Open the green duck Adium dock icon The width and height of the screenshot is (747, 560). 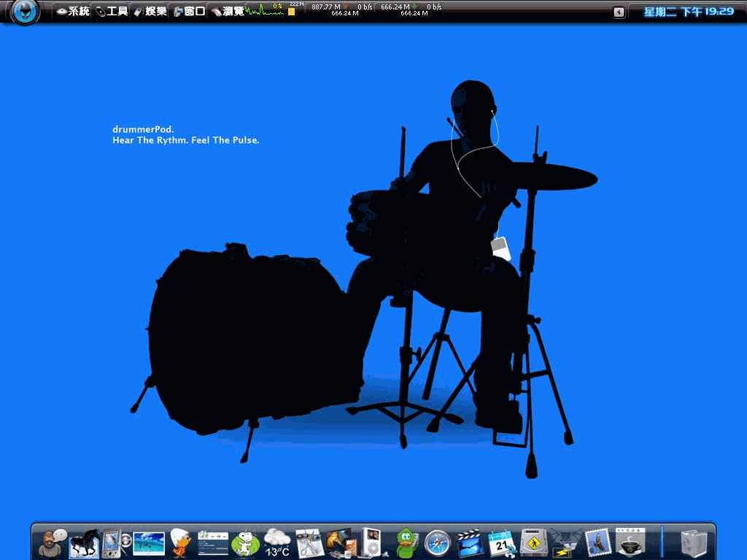[x=406, y=542]
